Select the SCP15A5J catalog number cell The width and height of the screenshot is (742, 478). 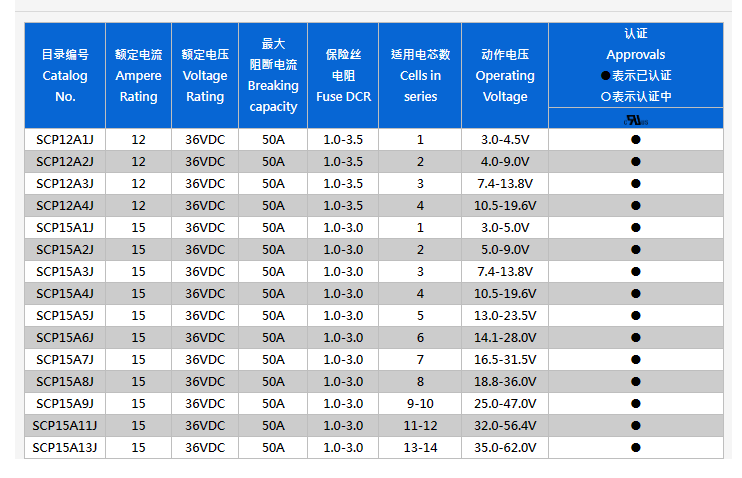click(x=65, y=316)
